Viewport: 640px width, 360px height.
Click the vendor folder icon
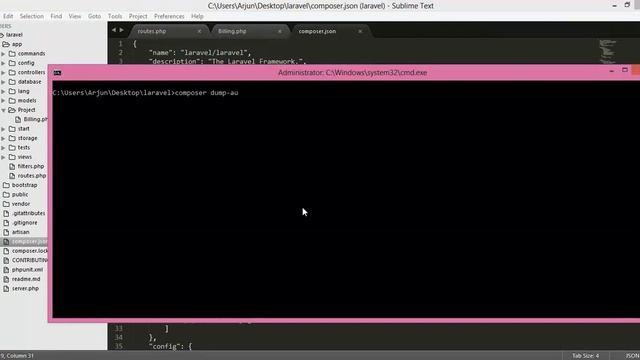(x=6, y=204)
